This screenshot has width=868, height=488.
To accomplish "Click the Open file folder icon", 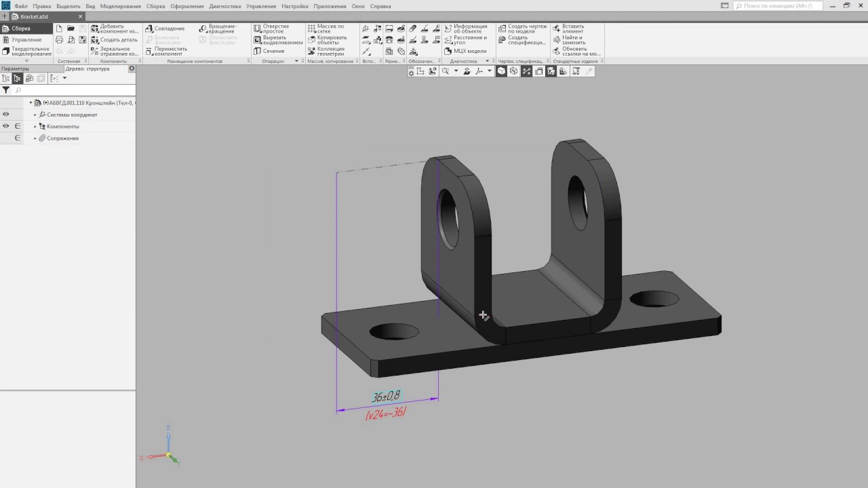I will tap(71, 28).
